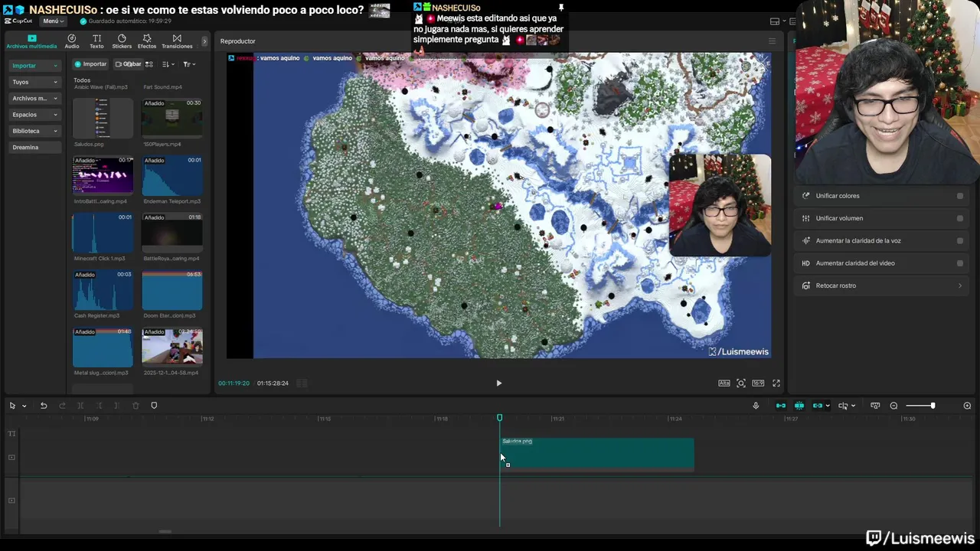Click the compare view icon beside timecode
This screenshot has width=980, height=551.
pyautogui.click(x=302, y=383)
